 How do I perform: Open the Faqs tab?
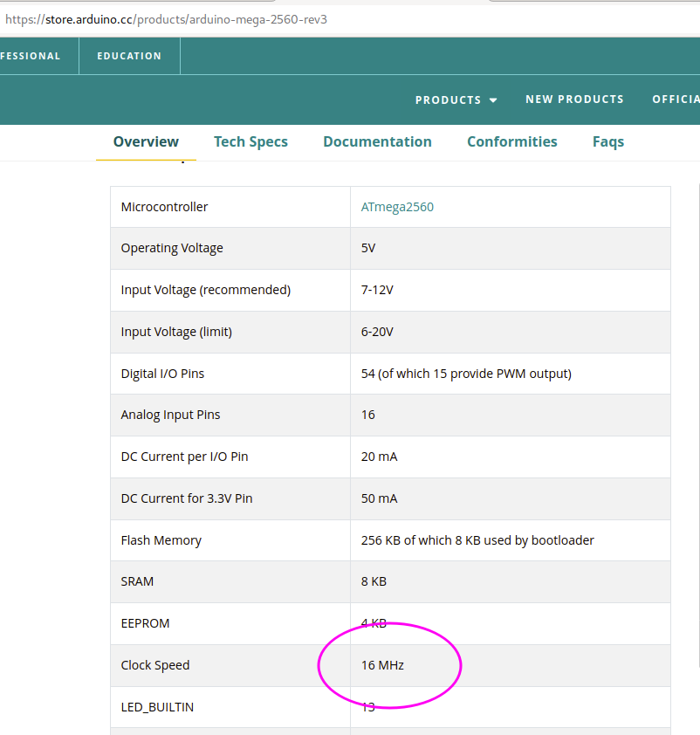point(608,142)
